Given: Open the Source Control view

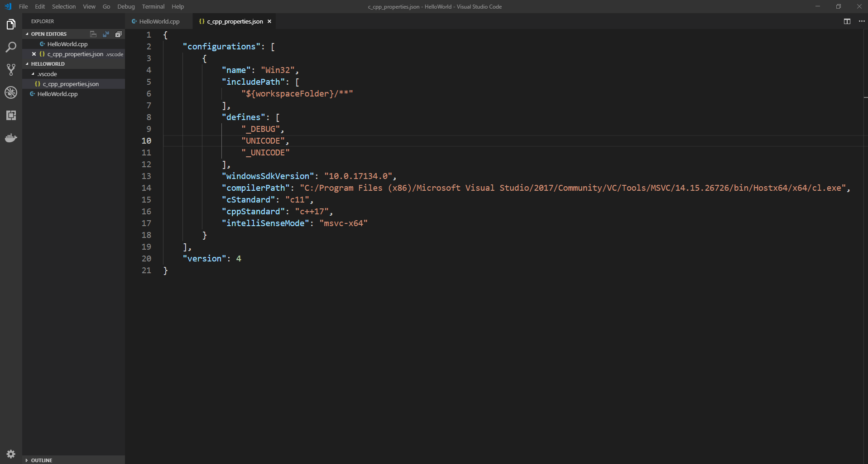Looking at the screenshot, I should point(11,70).
